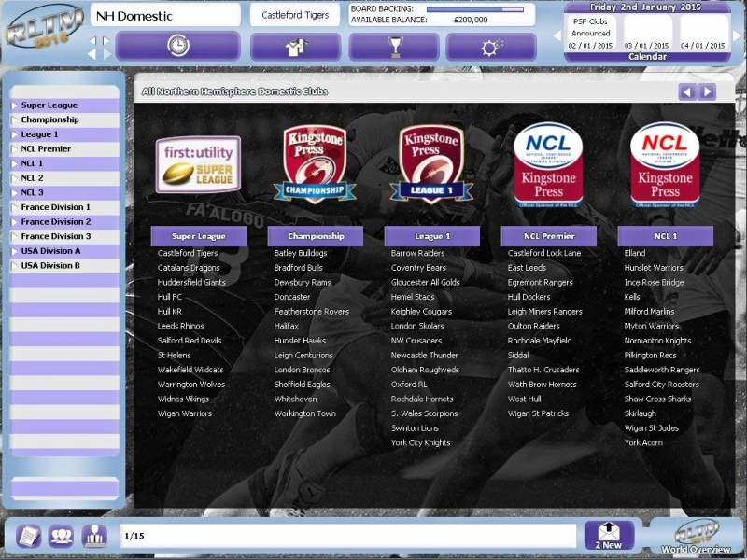Click the group of people icon

point(61,536)
